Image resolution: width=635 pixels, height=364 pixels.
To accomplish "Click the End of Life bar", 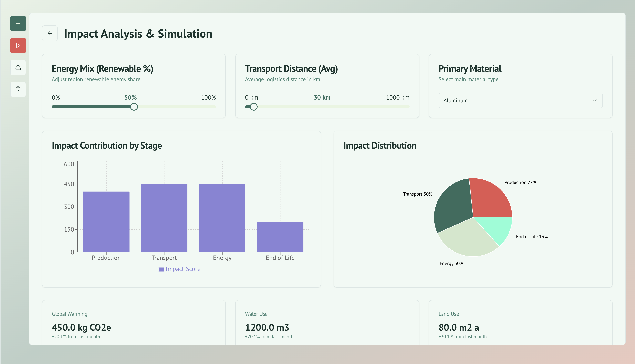I will pyautogui.click(x=280, y=237).
